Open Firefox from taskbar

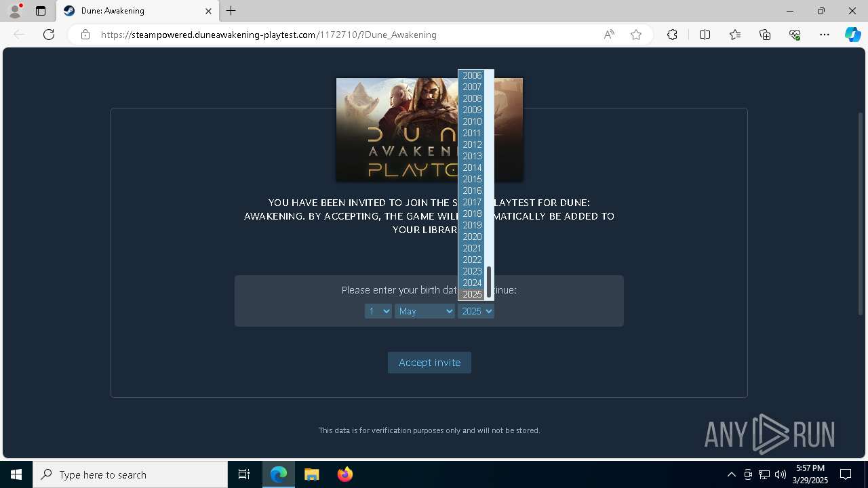pos(345,474)
